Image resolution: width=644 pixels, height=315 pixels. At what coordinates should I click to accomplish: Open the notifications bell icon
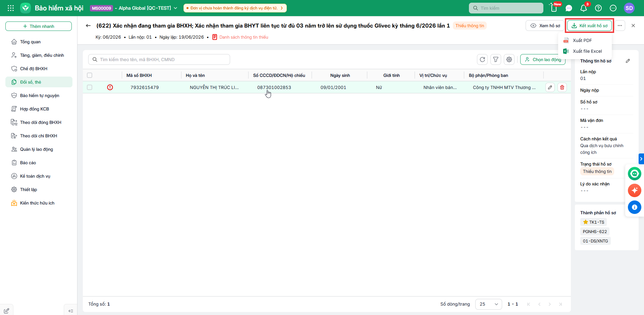click(584, 8)
